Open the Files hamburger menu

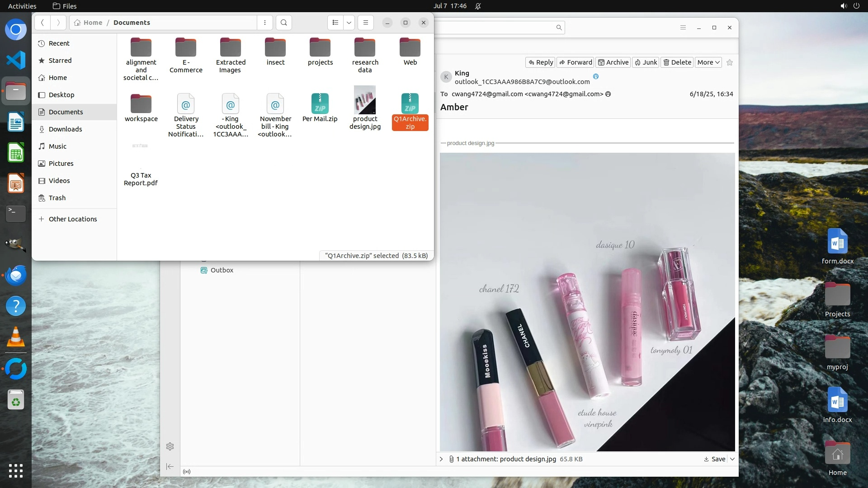(x=366, y=23)
